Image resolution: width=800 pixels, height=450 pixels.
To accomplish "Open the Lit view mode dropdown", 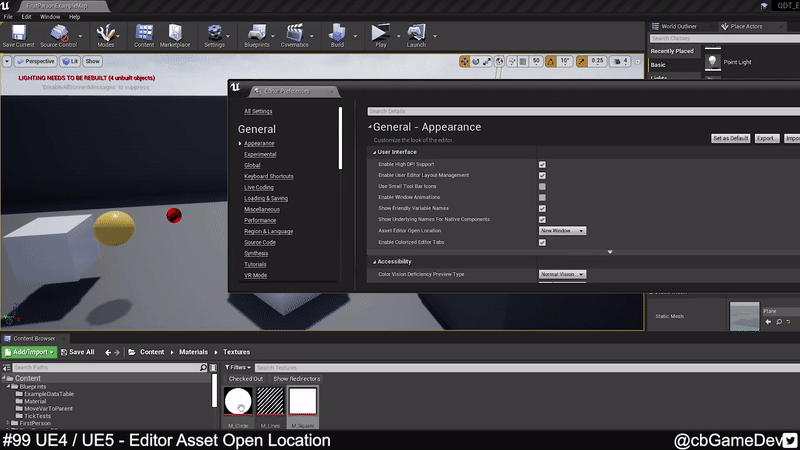I will pos(70,61).
